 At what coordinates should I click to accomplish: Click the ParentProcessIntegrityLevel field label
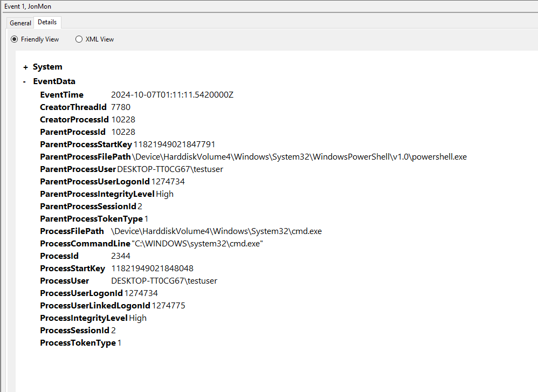[x=97, y=194]
